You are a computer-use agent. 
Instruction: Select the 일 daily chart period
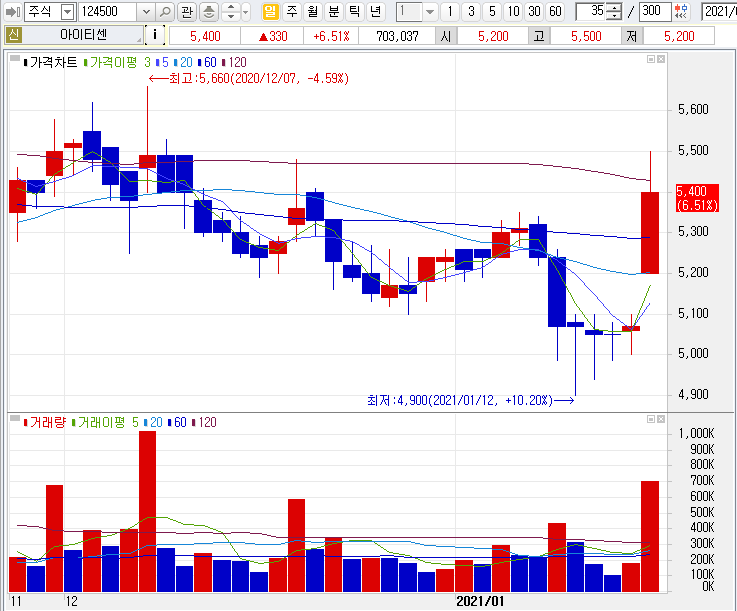point(270,11)
